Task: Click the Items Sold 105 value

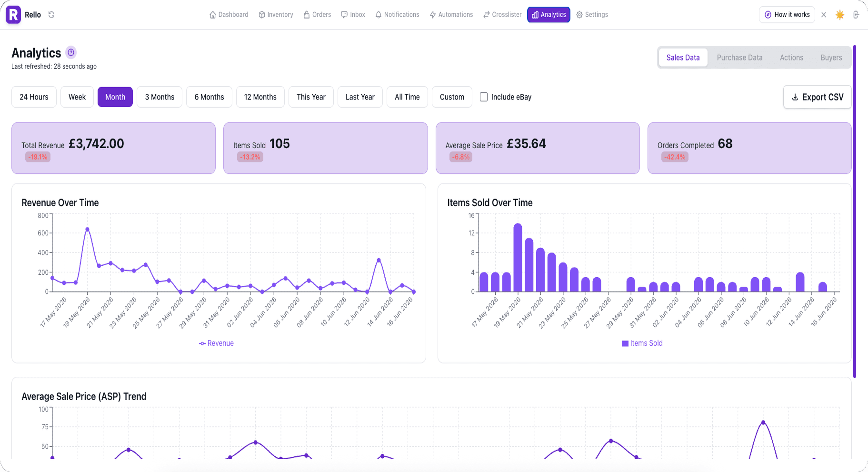Action: coord(279,144)
